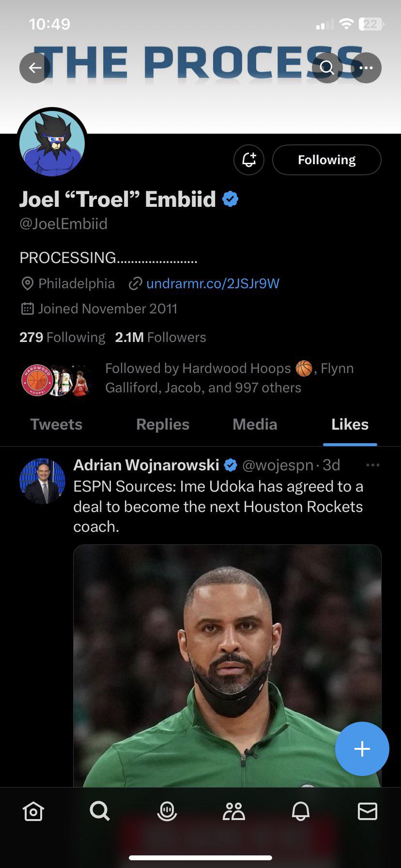Open the undrarmr.co profile link
401x868 pixels.
[x=213, y=283]
